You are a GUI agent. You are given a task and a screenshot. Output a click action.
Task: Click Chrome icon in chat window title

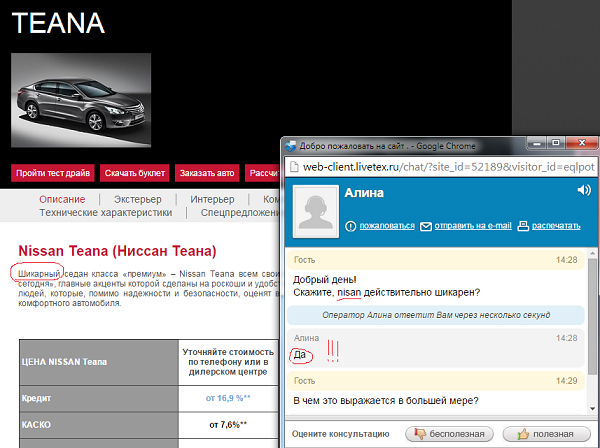[x=291, y=146]
